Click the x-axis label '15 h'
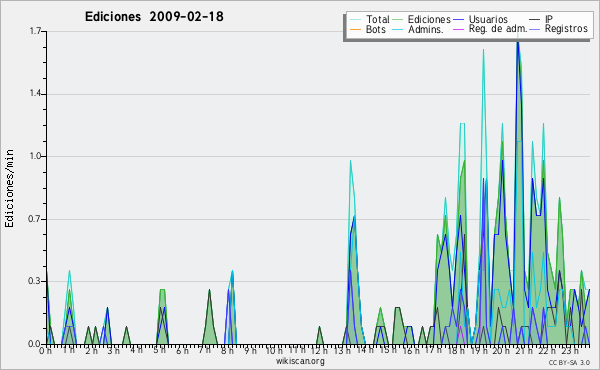 tap(388, 350)
